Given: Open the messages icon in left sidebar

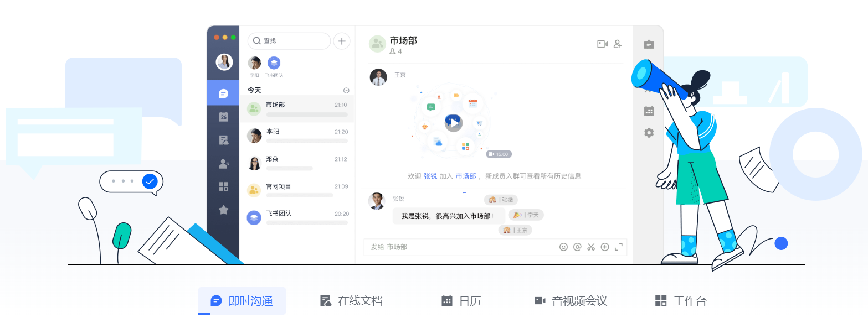Looking at the screenshot, I should [x=223, y=93].
